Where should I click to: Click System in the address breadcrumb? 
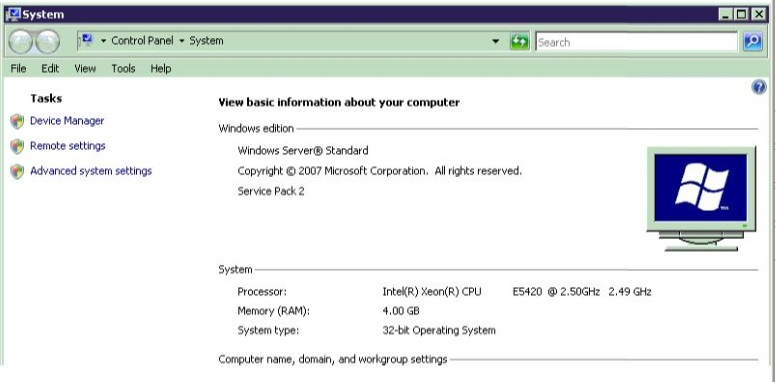point(206,41)
